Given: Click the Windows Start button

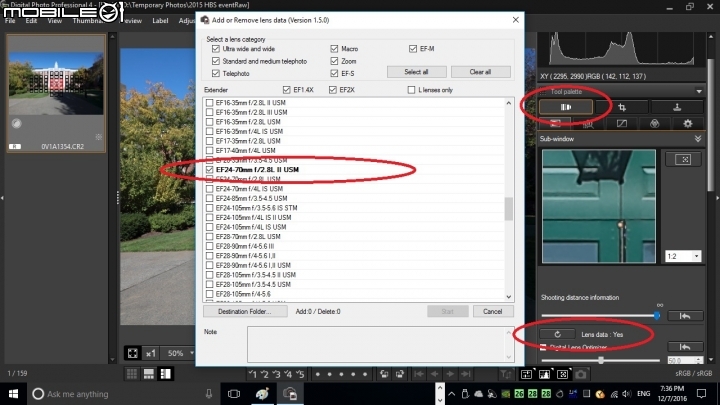Looking at the screenshot, I should coord(13,394).
